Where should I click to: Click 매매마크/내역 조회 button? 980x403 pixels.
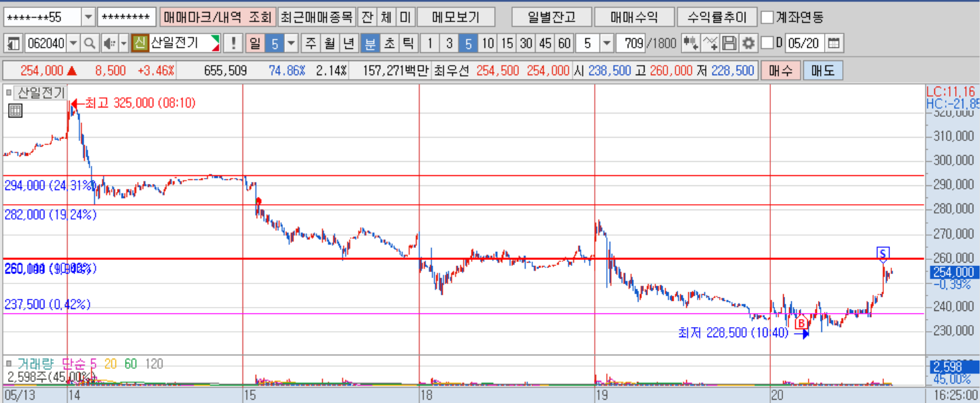click(x=218, y=17)
